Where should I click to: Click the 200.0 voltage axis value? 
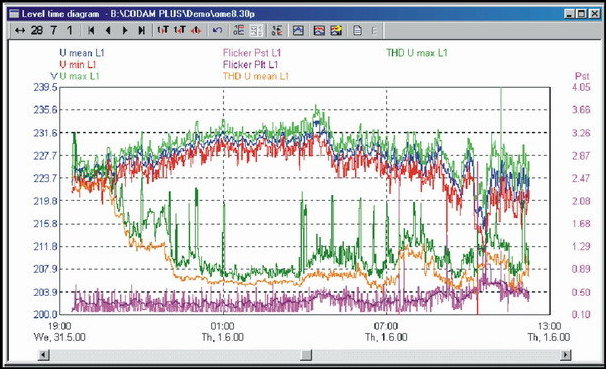point(45,315)
